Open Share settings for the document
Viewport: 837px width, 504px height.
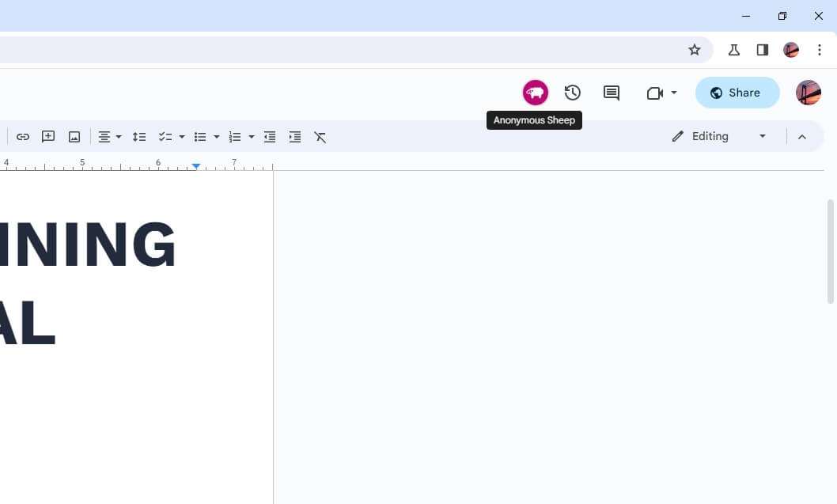pyautogui.click(x=737, y=93)
